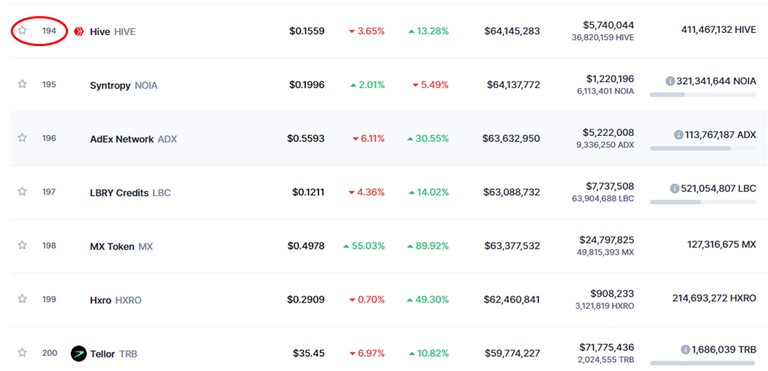Click the Tellor black logo icon
Viewport: 768px width, 371px height.
click(78, 353)
